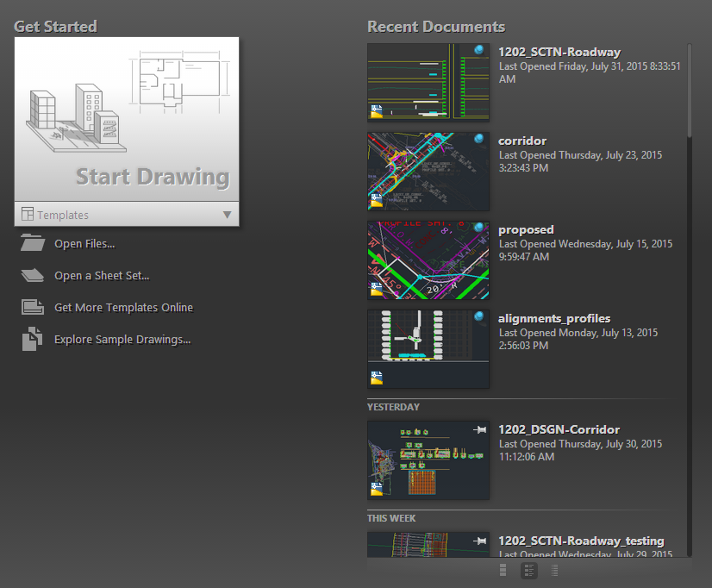Screen dimensions: 712x588
Task: Click the THIS WEEK group heading
Action: (x=391, y=518)
